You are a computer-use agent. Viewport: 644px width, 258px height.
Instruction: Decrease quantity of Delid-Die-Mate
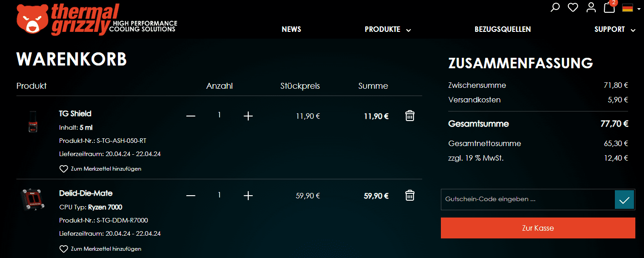click(191, 196)
